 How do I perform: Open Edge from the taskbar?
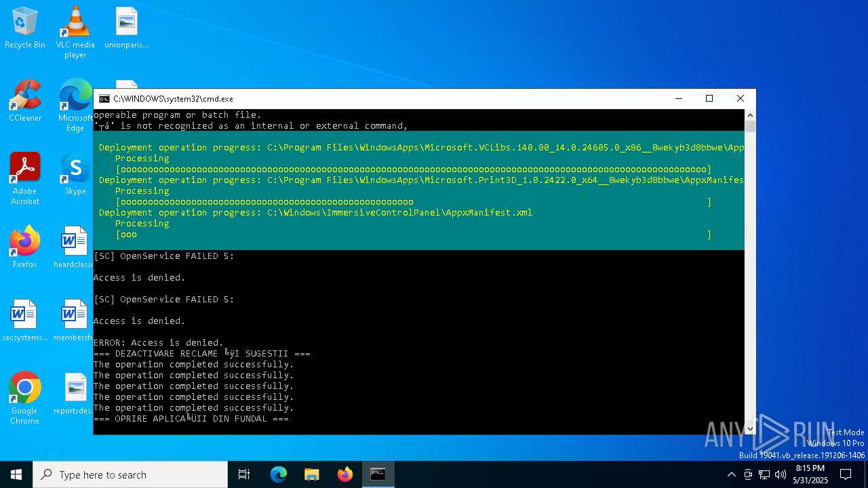click(279, 474)
